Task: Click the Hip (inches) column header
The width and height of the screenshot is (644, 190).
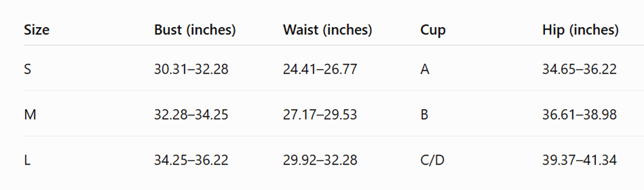Action: (x=580, y=30)
